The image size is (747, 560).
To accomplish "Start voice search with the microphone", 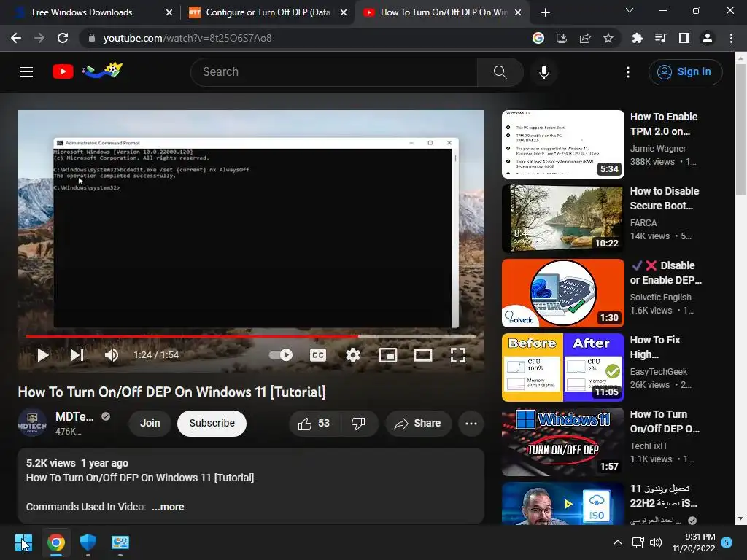I will pos(544,72).
